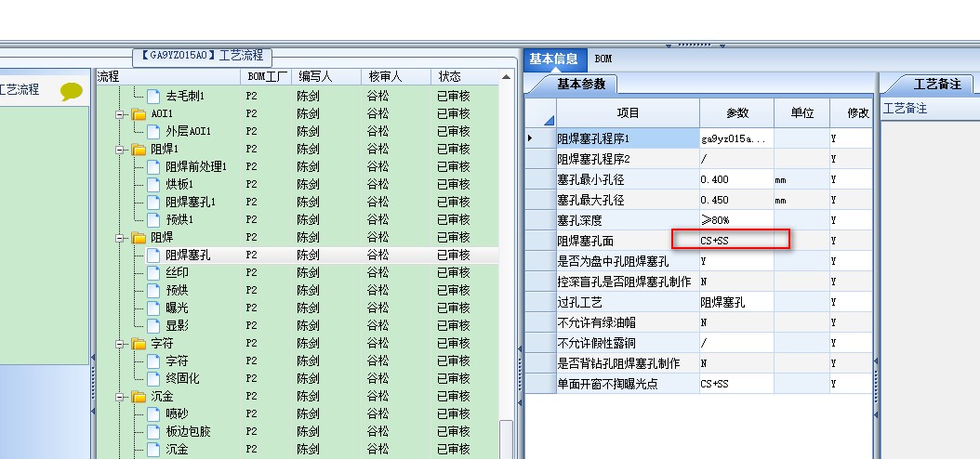
Task: Click the folder icon of 沉金 group
Action: point(139,397)
